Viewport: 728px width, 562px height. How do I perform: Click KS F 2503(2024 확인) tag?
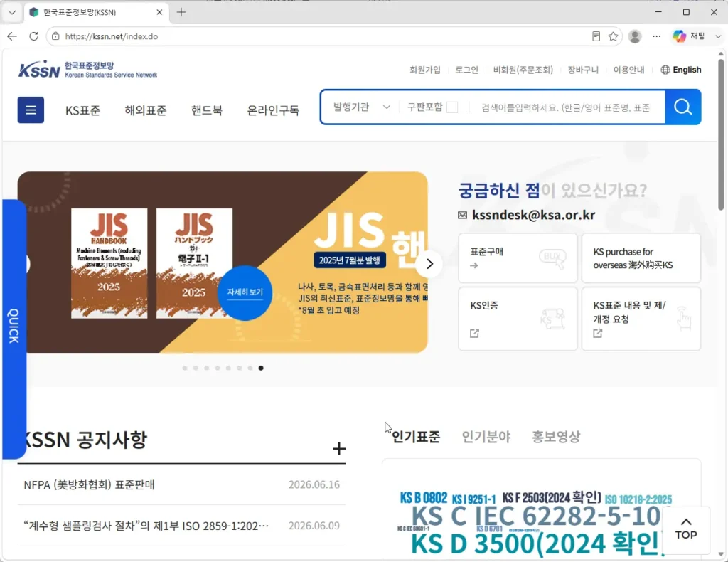coord(552,497)
